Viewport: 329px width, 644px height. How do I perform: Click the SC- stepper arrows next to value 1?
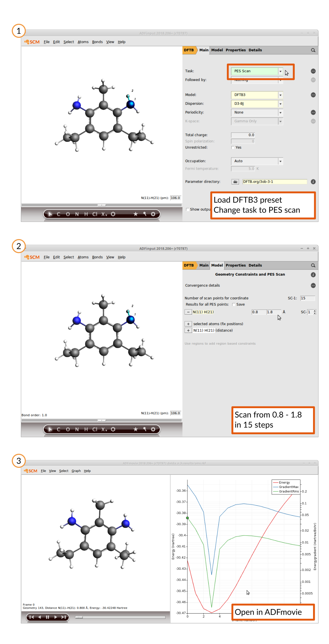tap(315, 312)
